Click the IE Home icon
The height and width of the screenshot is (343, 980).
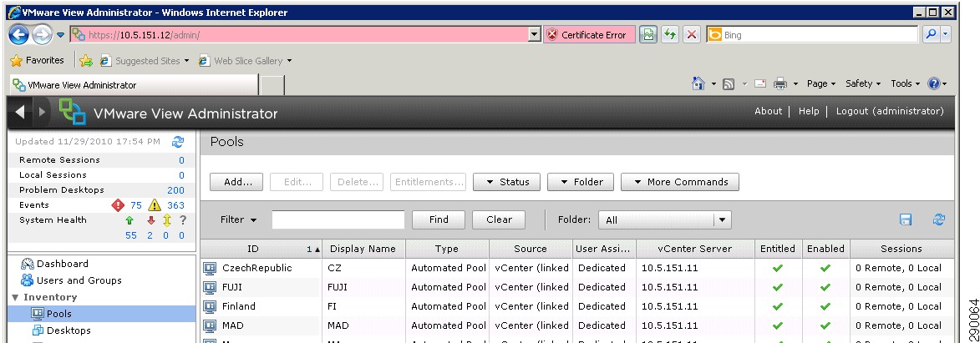click(x=698, y=83)
